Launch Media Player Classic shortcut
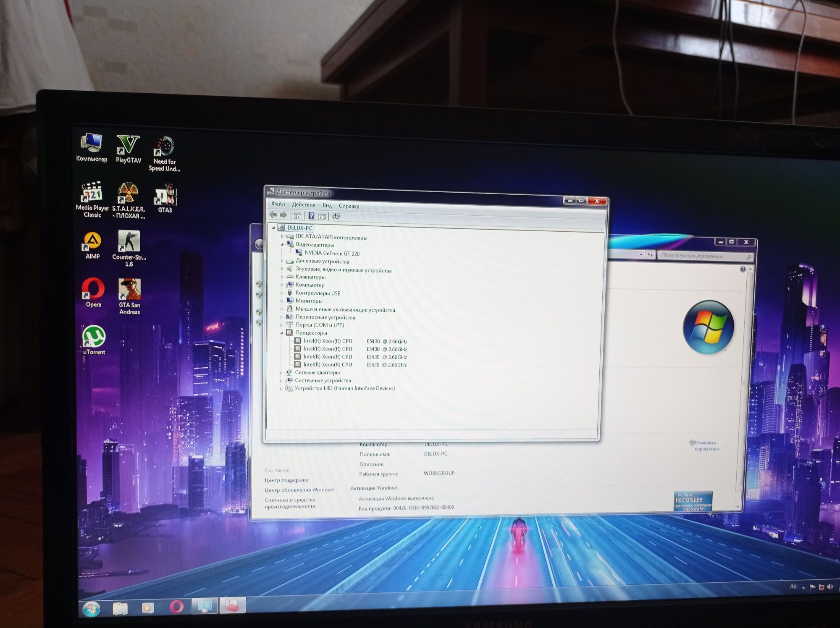The image size is (840, 628). (92, 200)
